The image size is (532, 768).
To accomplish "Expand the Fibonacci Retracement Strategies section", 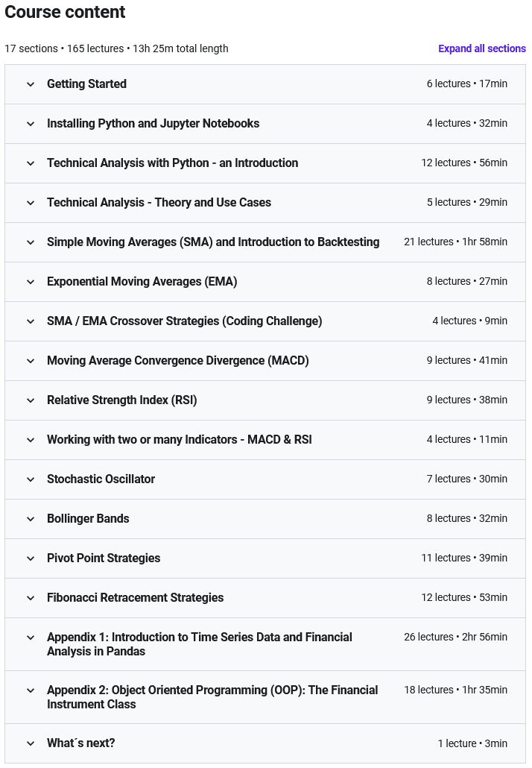I will tap(135, 598).
